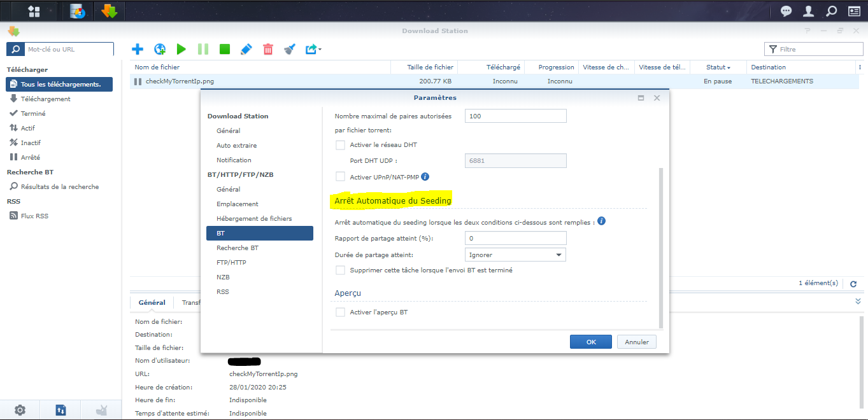Screen dimensions: 868x420
Task: Enable the 'Activer l'aperçu BT' checkbox
Action: [340, 312]
